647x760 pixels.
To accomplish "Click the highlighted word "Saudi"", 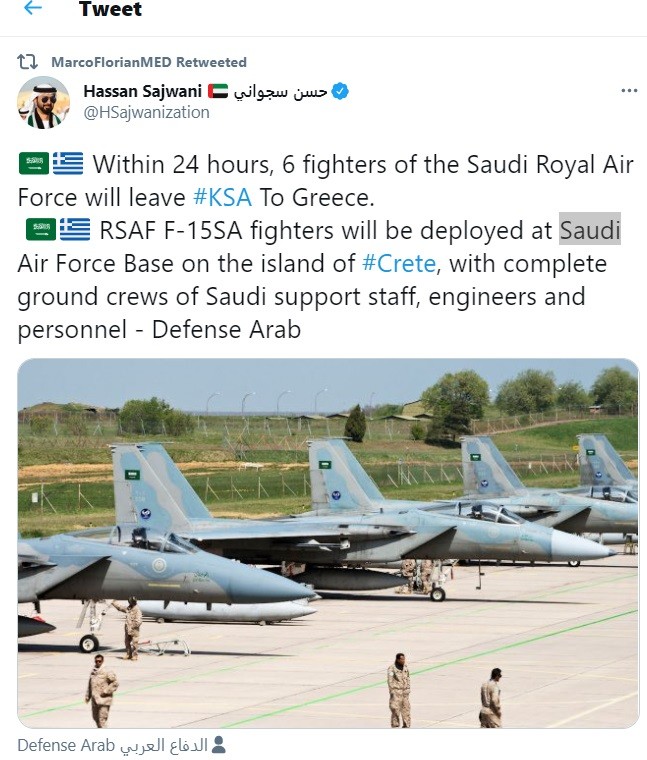I will tap(589, 230).
